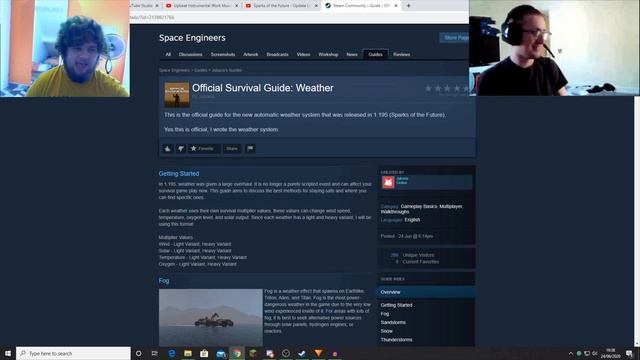Screen dimensions: 640x360
Task: Open the Workshop tab
Action: click(328, 54)
